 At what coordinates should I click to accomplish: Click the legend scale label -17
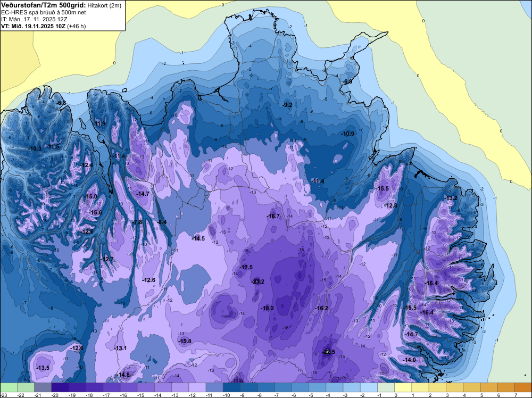pyautogui.click(x=106, y=395)
